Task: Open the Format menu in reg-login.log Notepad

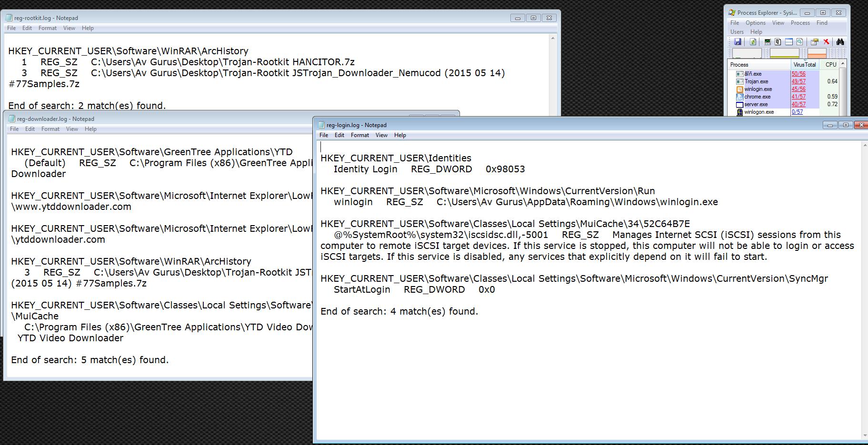Action: tap(360, 135)
